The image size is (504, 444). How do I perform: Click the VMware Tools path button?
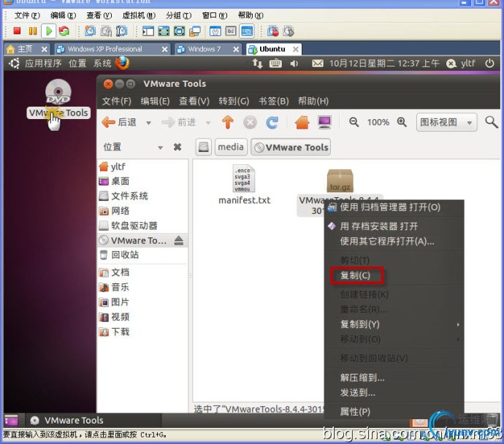(x=291, y=148)
